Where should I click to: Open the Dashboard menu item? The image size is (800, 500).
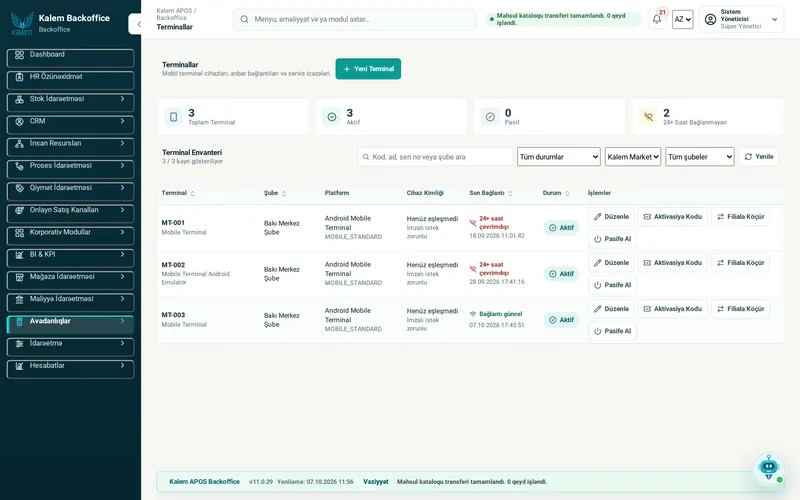[70, 58]
